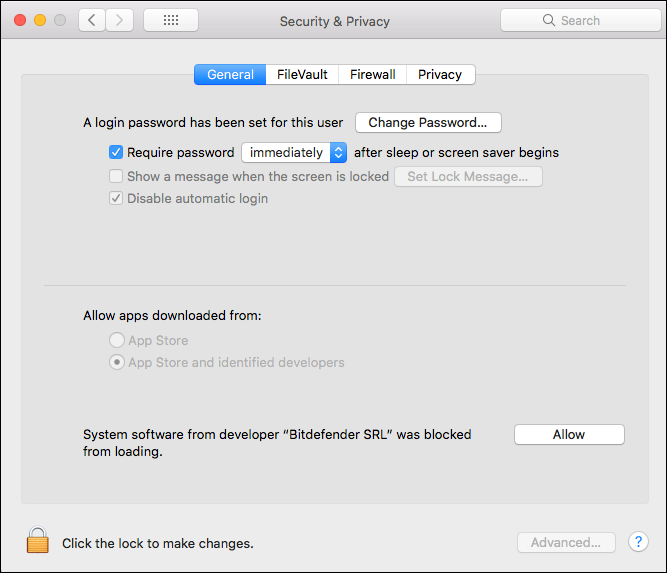
Task: Click the 'after sleep or screen saver begins' text
Action: (456, 152)
